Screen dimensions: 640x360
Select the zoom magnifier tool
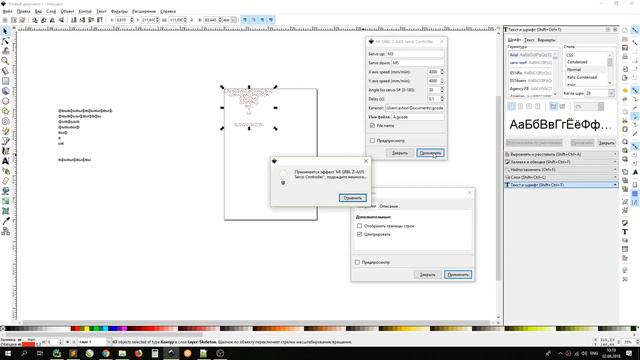(x=5, y=61)
